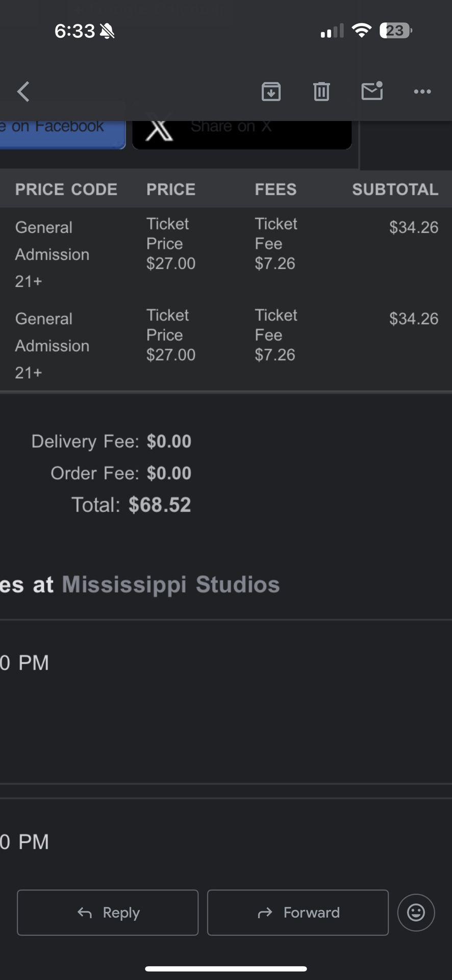
Task: Go back with the back arrow
Action: coord(22,91)
